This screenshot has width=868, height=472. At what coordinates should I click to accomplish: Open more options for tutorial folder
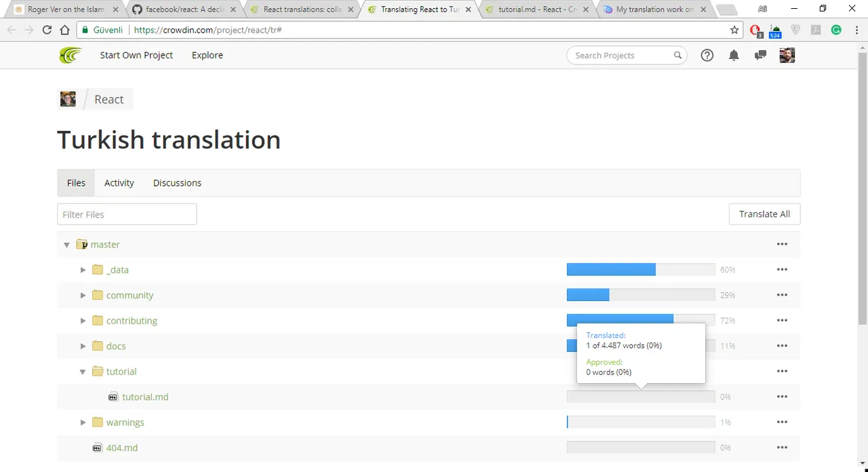point(782,372)
